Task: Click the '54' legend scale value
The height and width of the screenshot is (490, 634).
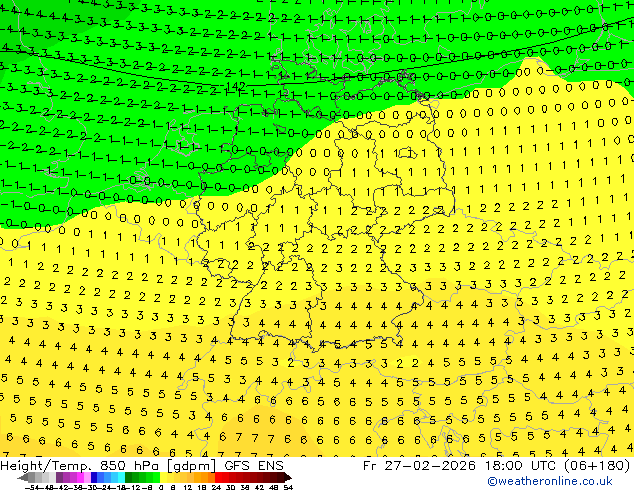Action: (x=288, y=487)
